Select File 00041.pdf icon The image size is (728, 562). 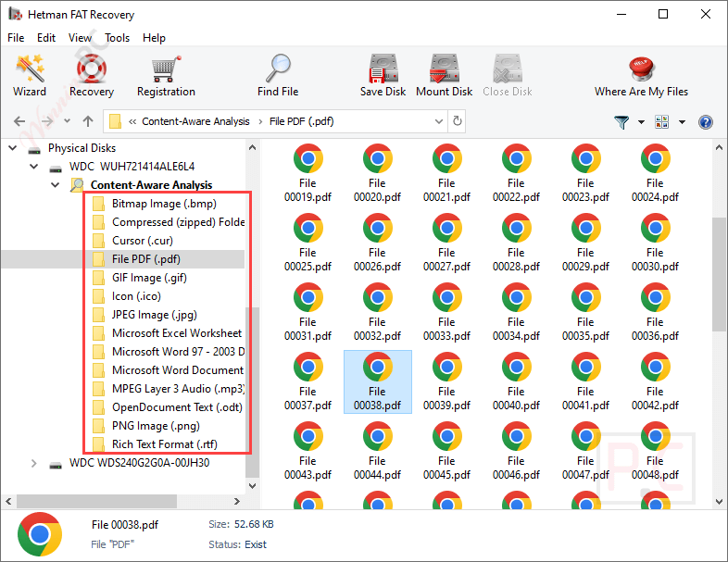pyautogui.click(x=586, y=367)
